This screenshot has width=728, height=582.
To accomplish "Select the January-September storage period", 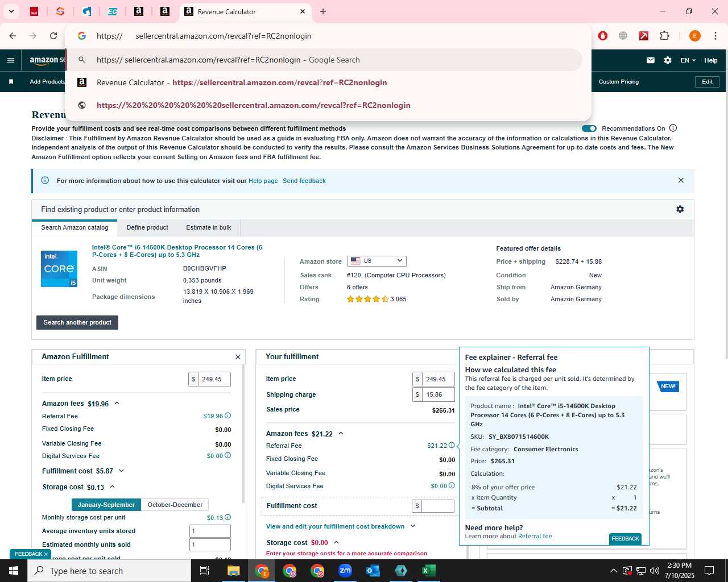I will click(106, 505).
